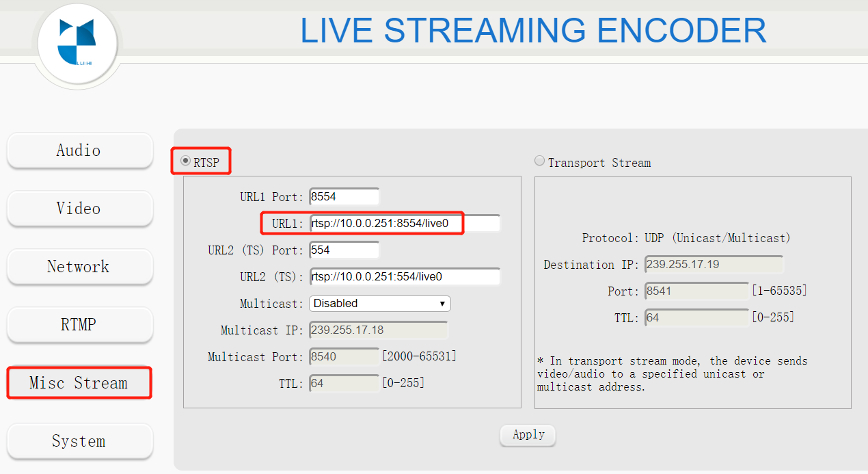The width and height of the screenshot is (868, 474).
Task: Go to the Network settings page
Action: tap(79, 267)
